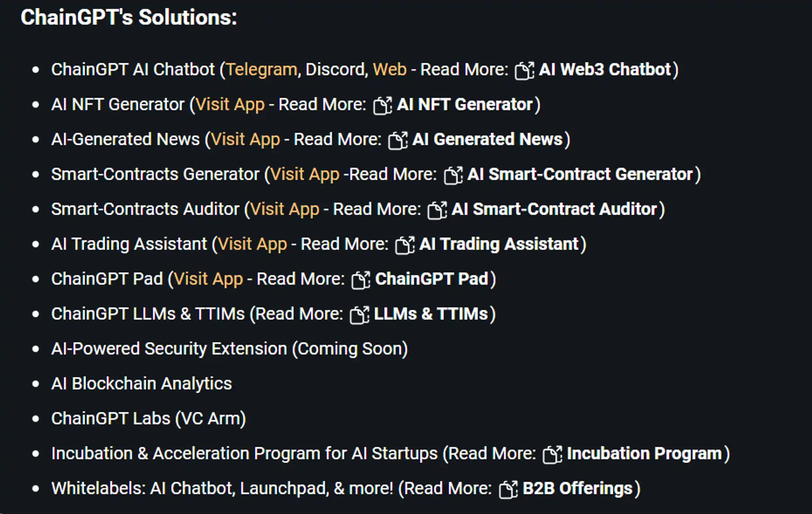The image size is (812, 514).
Task: Click the page icon beside AI Trading Assistant
Action: point(405,245)
